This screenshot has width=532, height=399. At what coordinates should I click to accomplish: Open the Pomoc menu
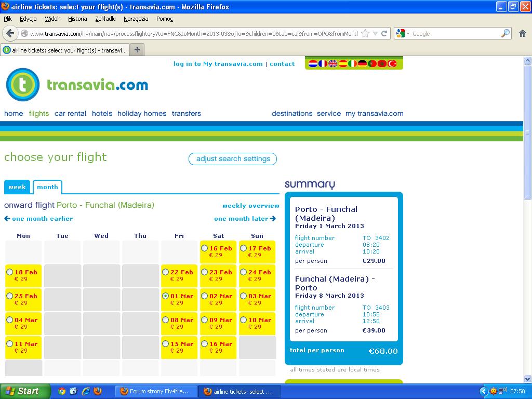click(x=165, y=19)
